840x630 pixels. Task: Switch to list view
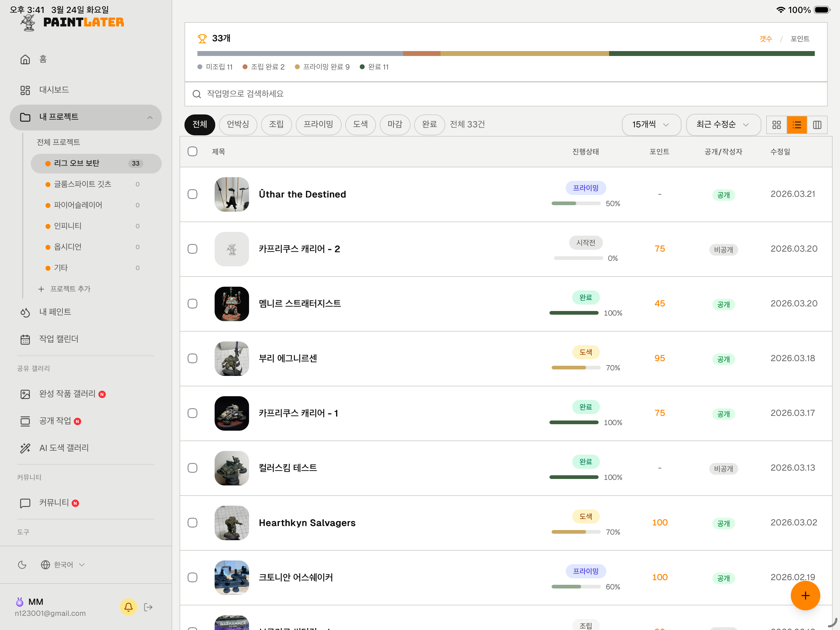(797, 125)
